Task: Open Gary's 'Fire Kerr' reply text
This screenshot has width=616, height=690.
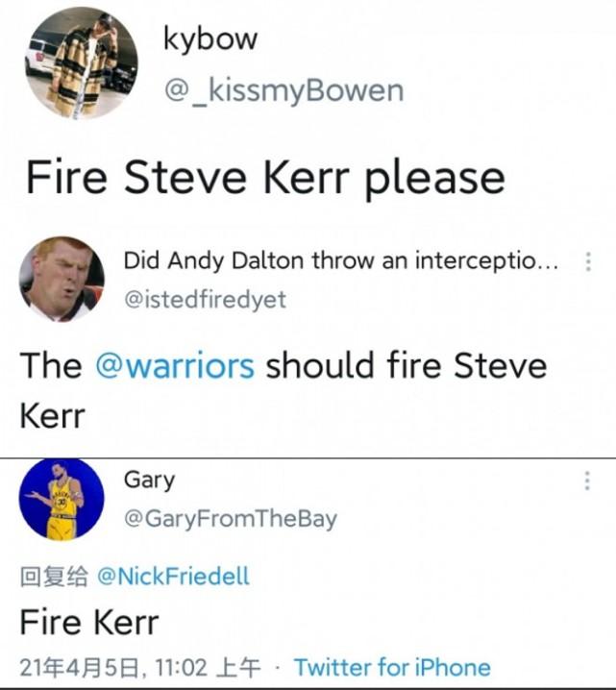Action: [88, 623]
